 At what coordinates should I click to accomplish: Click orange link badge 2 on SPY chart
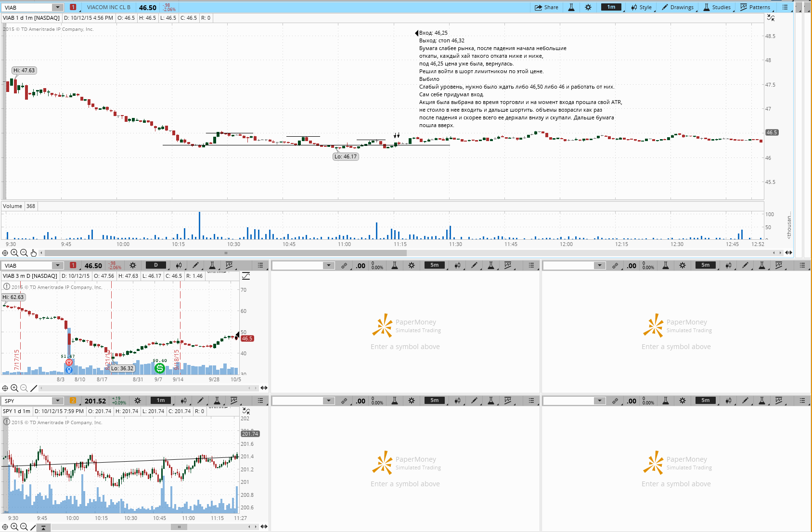coord(73,401)
